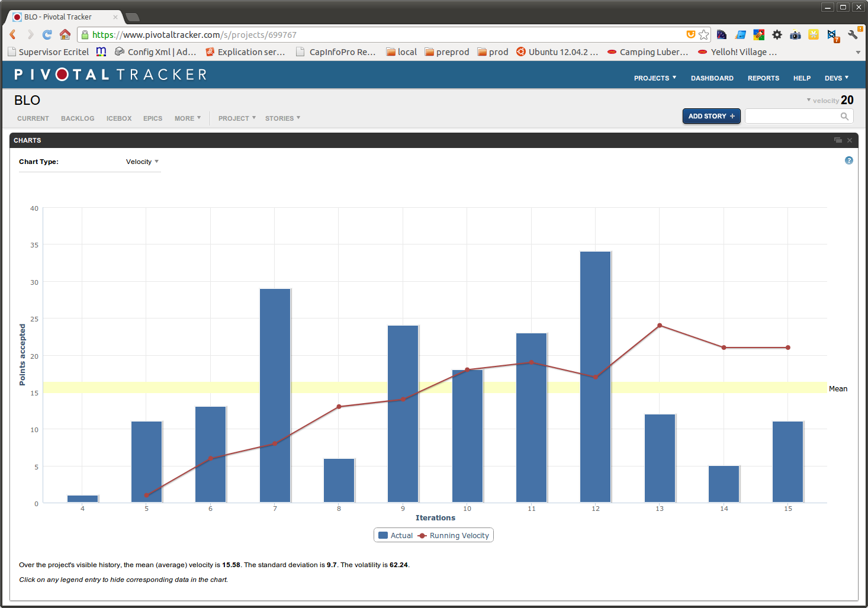This screenshot has height=608, width=868.
Task: Expand the Projects dropdown menu
Action: point(655,78)
